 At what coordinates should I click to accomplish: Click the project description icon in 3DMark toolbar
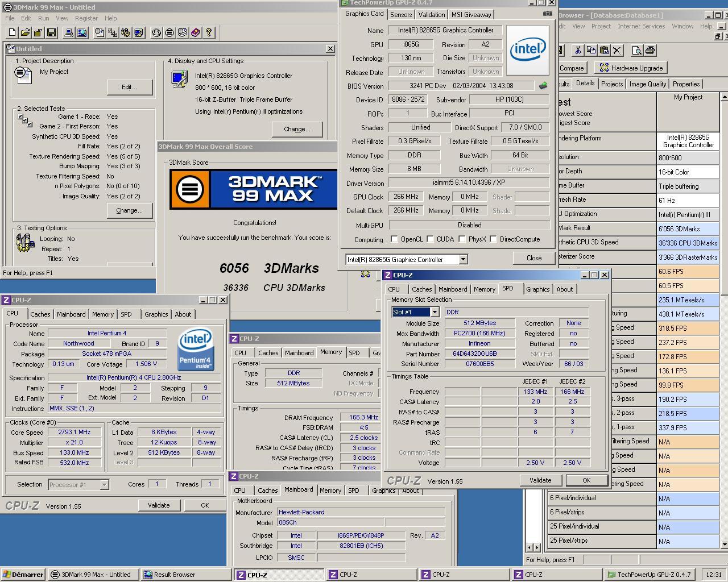click(x=100, y=33)
